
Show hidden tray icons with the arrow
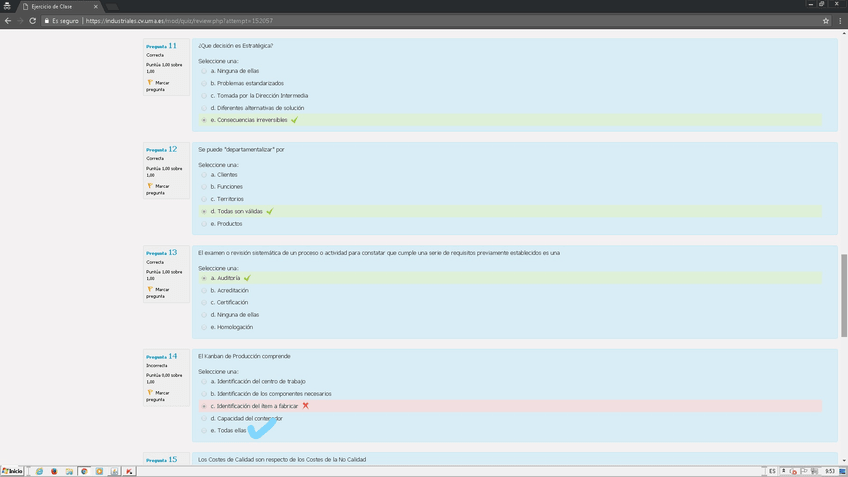pos(783,471)
